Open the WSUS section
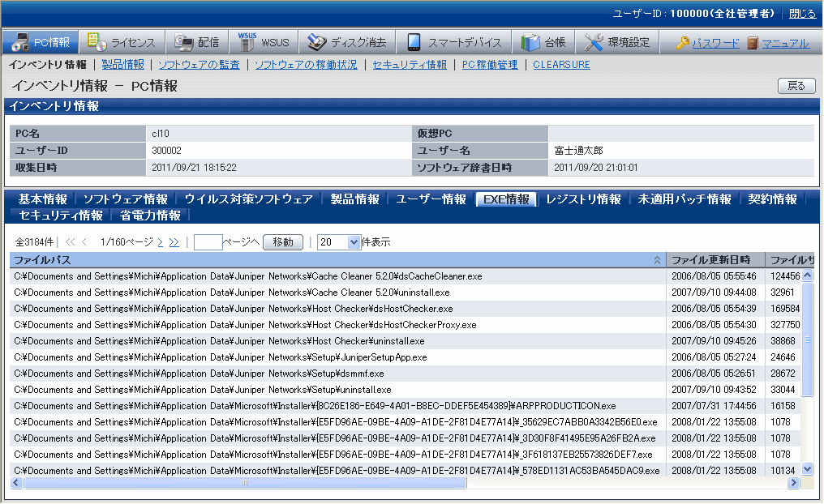This screenshot has width=824, height=504. coord(264,42)
